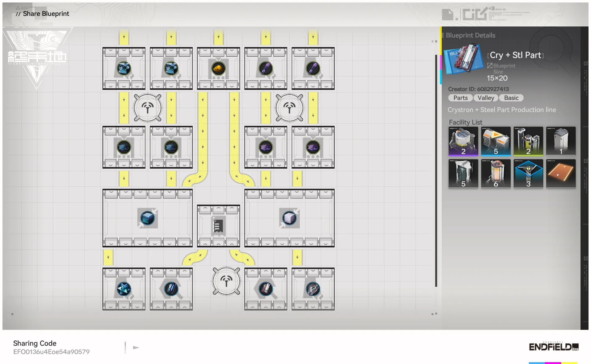Click the sharing code EFO0136u4Eoe54a90579
This screenshot has width=591, height=364.
click(51, 352)
